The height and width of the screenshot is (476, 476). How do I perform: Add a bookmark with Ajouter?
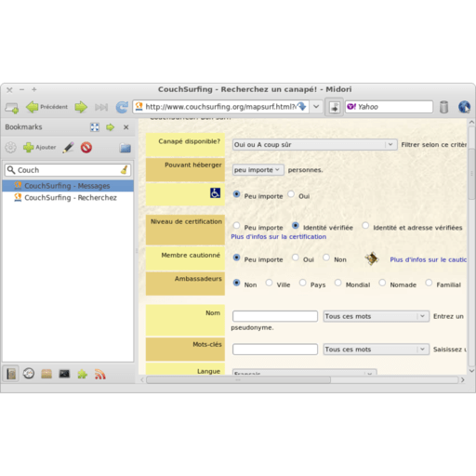click(x=40, y=148)
